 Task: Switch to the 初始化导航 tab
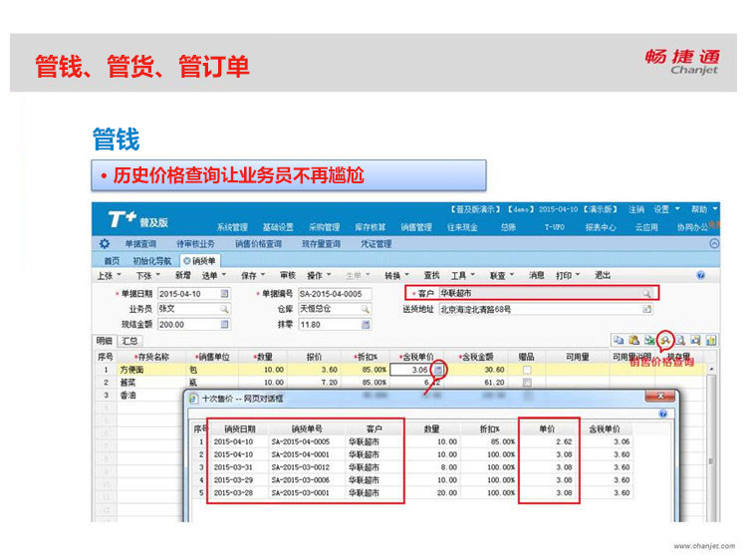pos(152,261)
